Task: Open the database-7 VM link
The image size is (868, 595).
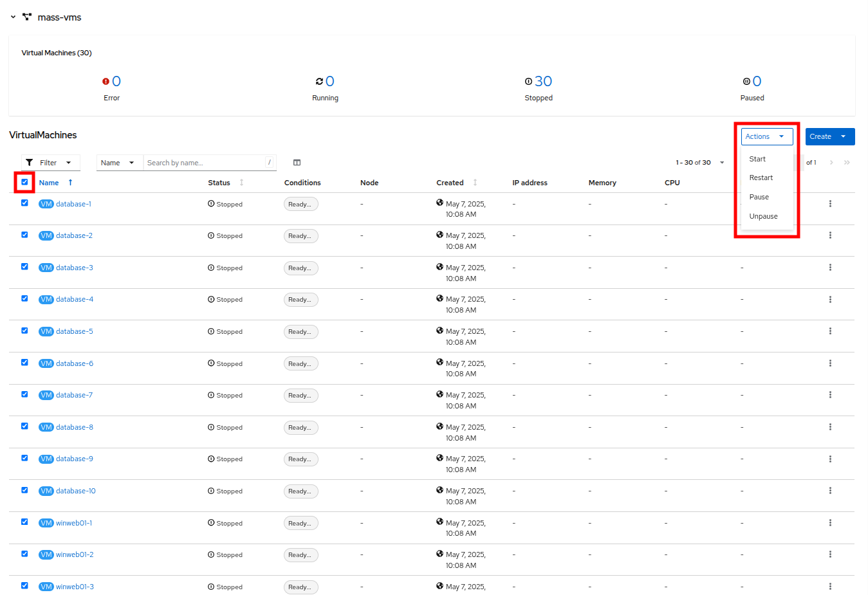Action: coord(74,395)
